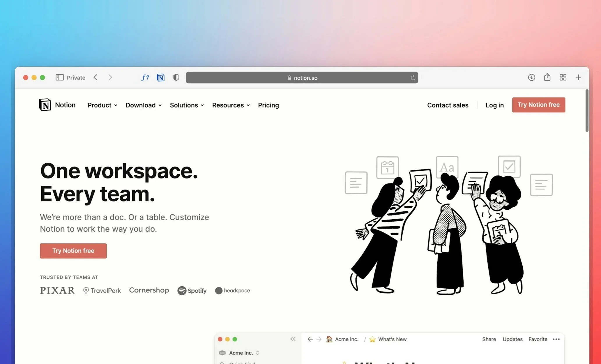Open a new tab with plus icon

(x=578, y=77)
